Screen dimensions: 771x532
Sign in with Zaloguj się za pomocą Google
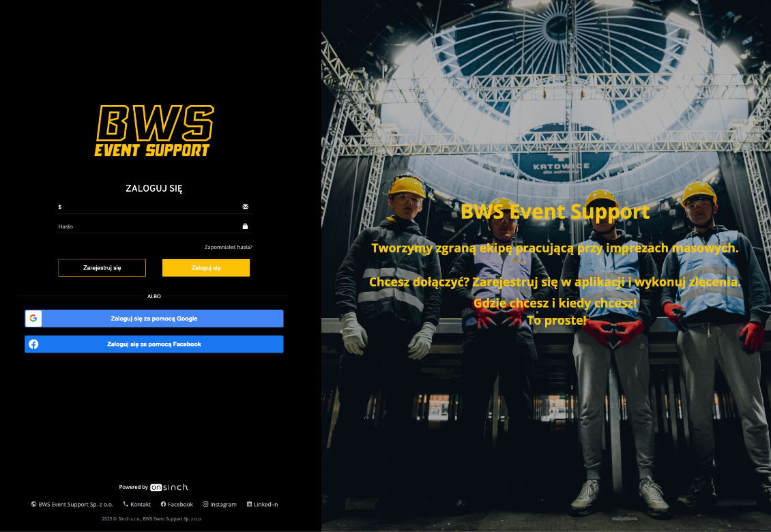pos(154,319)
